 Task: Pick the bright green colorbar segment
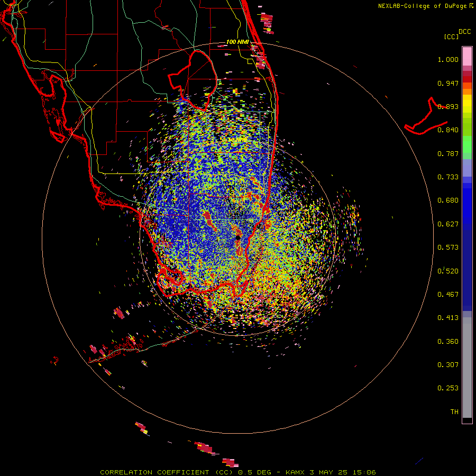pyautogui.click(x=467, y=144)
